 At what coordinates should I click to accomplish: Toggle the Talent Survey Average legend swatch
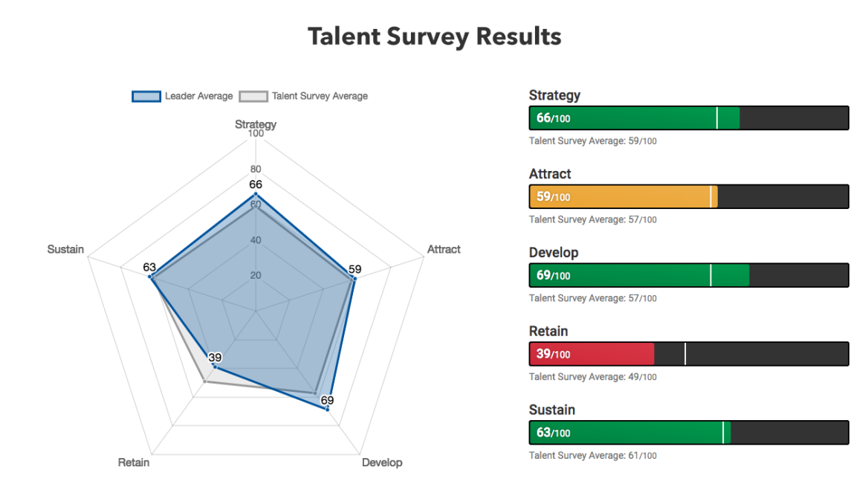tap(253, 97)
